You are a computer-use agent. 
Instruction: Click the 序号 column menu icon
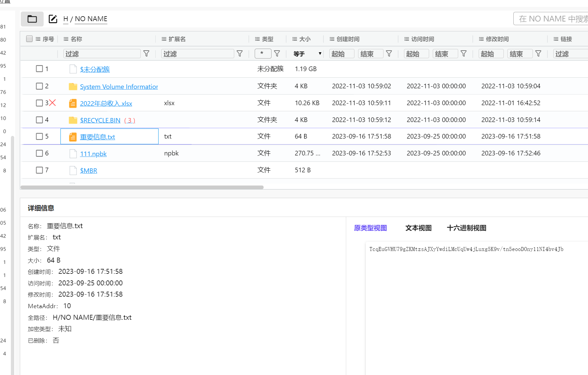tap(38, 39)
